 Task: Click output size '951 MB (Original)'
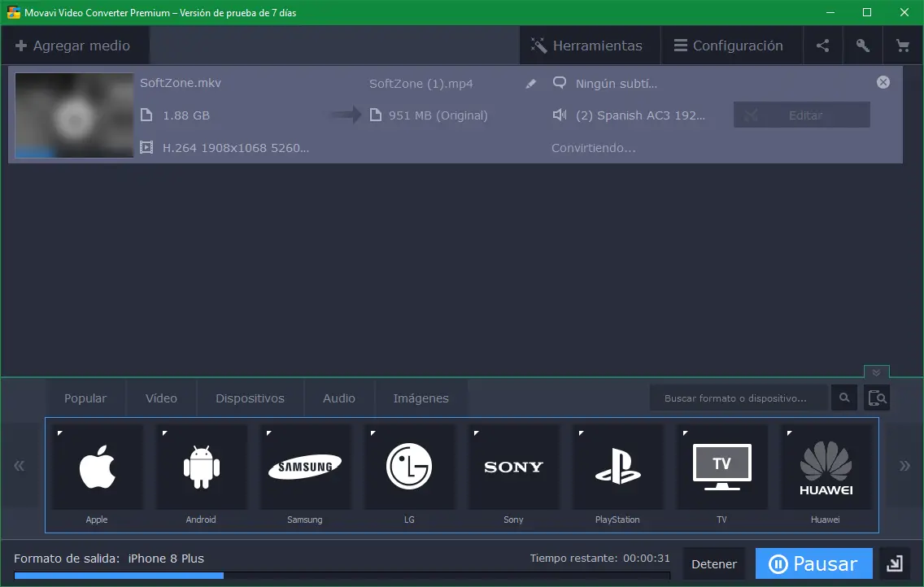tap(438, 115)
